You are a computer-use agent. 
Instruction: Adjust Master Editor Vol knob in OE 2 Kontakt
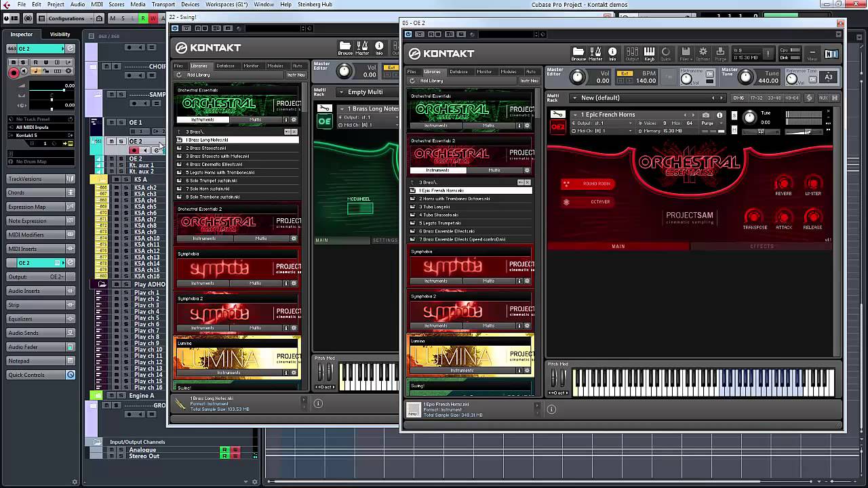coord(577,77)
